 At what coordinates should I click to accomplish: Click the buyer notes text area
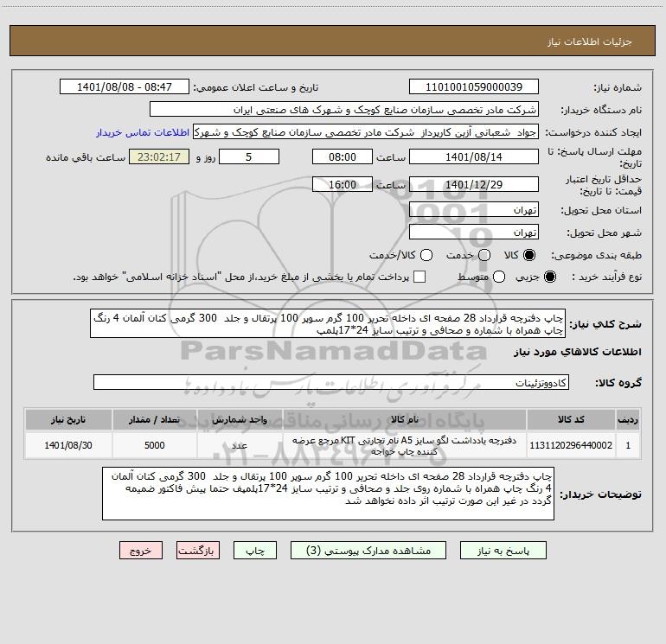tap(329, 494)
